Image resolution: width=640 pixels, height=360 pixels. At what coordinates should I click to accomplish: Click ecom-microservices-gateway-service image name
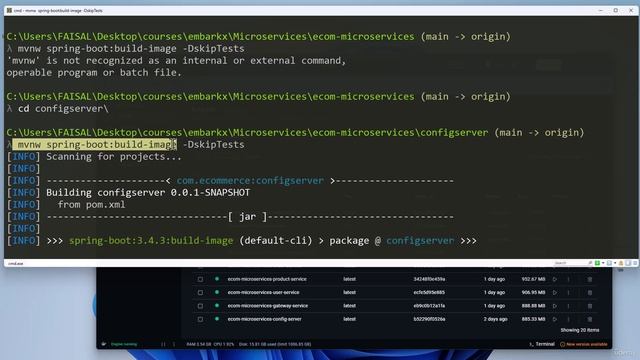[268, 306]
